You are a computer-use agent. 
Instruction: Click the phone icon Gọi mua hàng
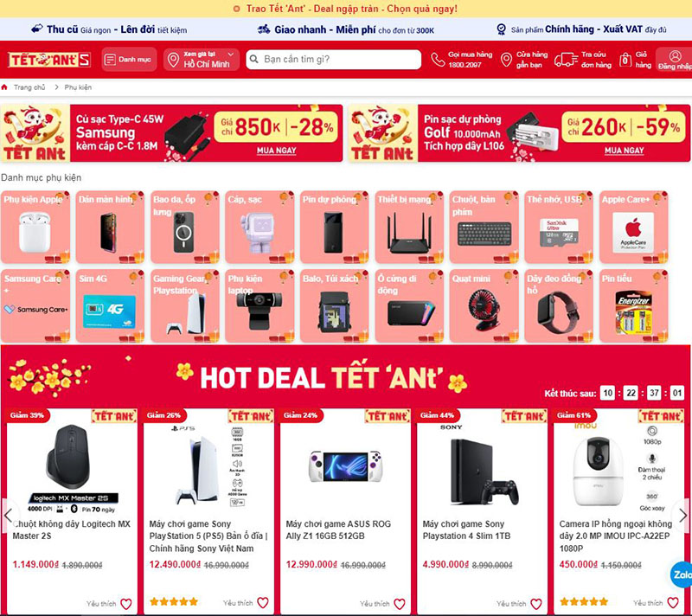coord(438,60)
